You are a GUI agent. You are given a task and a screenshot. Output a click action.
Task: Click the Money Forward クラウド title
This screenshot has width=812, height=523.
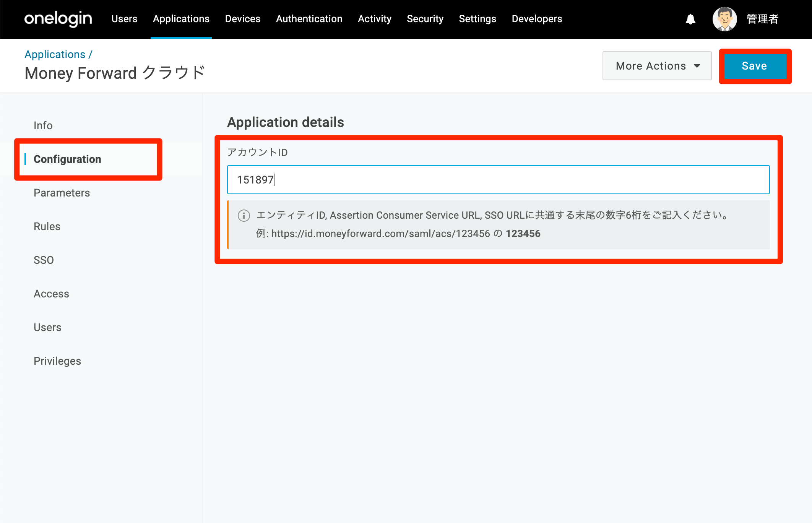(x=115, y=73)
